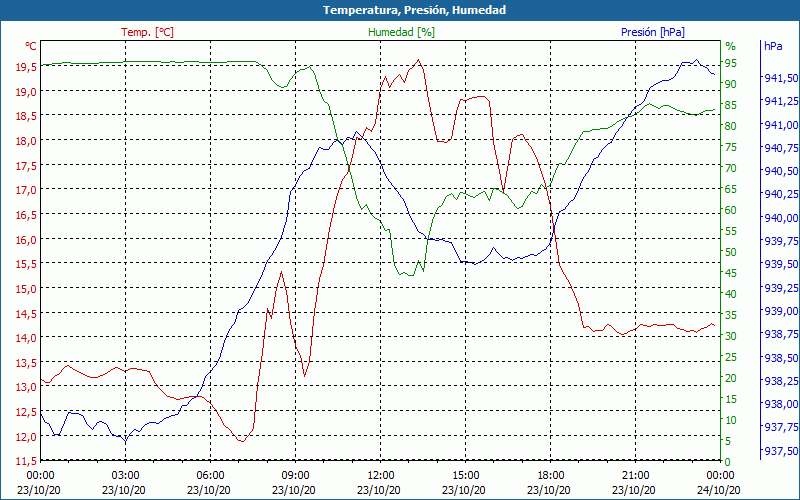Click the 15,0 temperature axis value
800x500 pixels.
[x=26, y=289]
